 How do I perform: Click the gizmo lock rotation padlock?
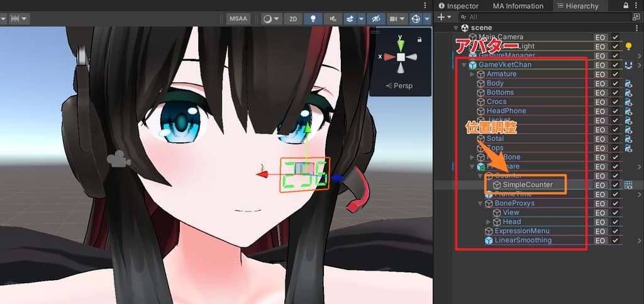pyautogui.click(x=419, y=40)
